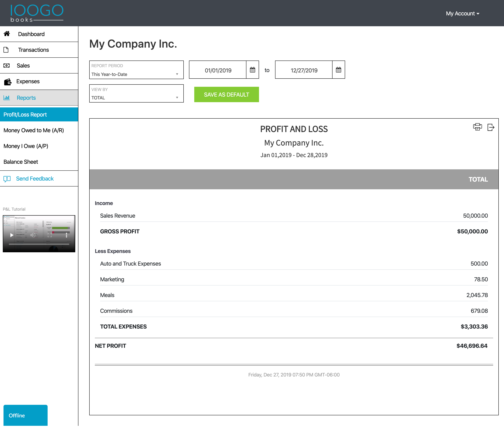Click the Sales Revenue row label
Image resolution: width=504 pixels, height=430 pixels.
click(117, 216)
